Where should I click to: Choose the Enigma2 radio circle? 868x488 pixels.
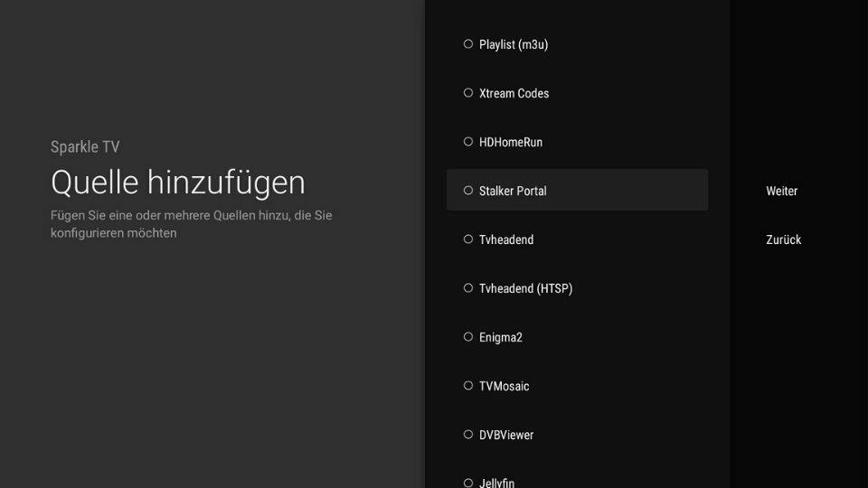(468, 336)
